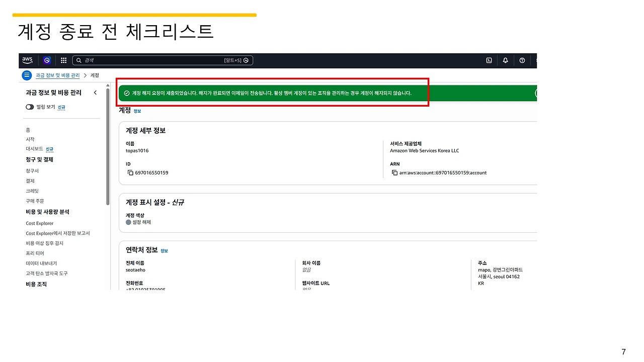
Task: Go to 과금 정보 및 비용 관리 breadcrumb link
Action: [58, 75]
